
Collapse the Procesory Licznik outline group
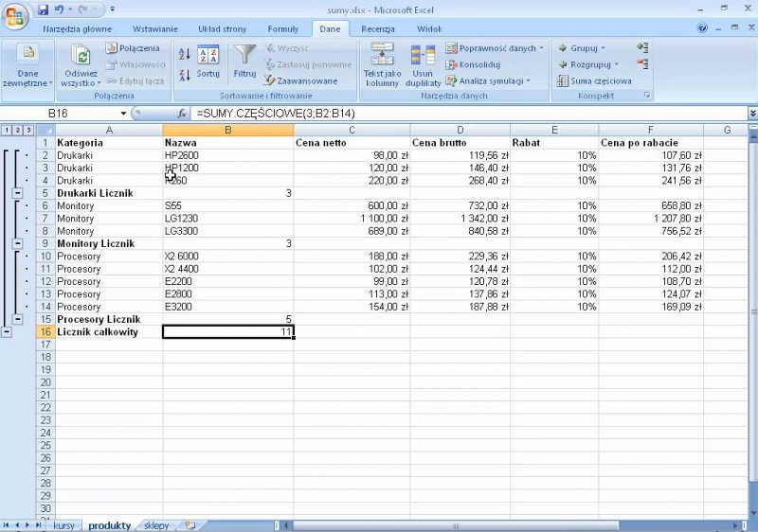(x=18, y=319)
